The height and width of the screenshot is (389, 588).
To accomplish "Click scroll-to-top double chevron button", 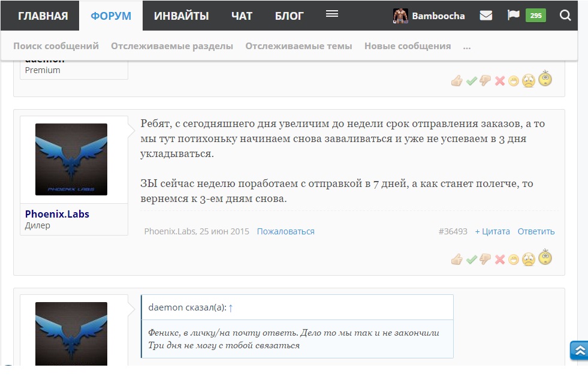I will tap(579, 351).
